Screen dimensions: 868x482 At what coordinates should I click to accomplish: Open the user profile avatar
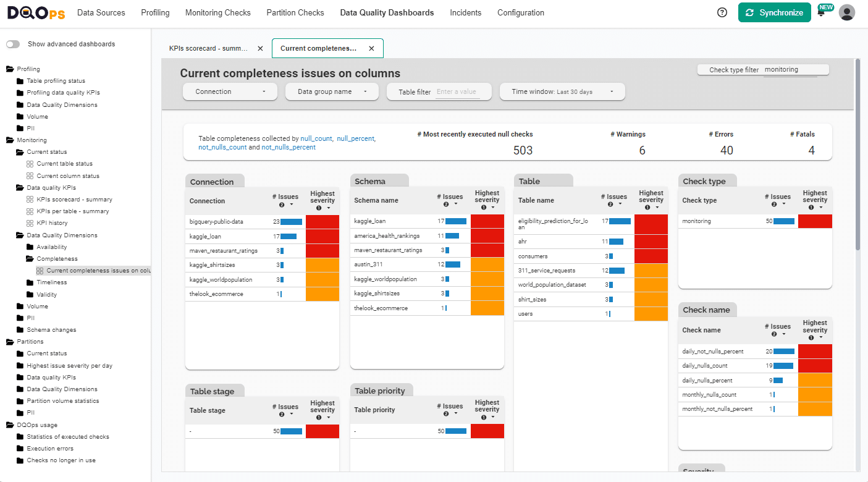click(x=847, y=12)
